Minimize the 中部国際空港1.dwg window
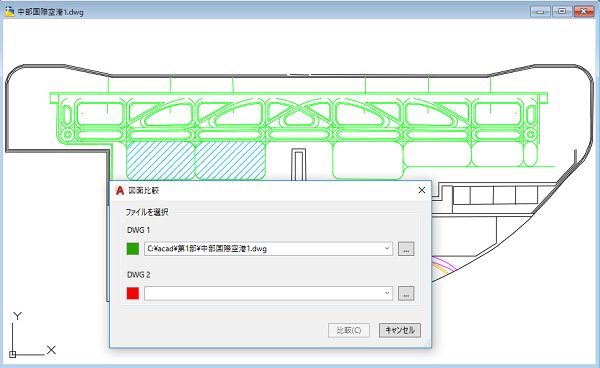600x368 pixels. click(x=540, y=11)
